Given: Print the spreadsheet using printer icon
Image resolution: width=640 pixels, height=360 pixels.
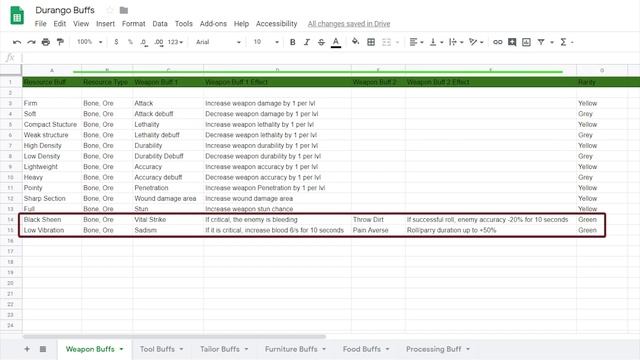Looking at the screenshot, I should 46,42.
